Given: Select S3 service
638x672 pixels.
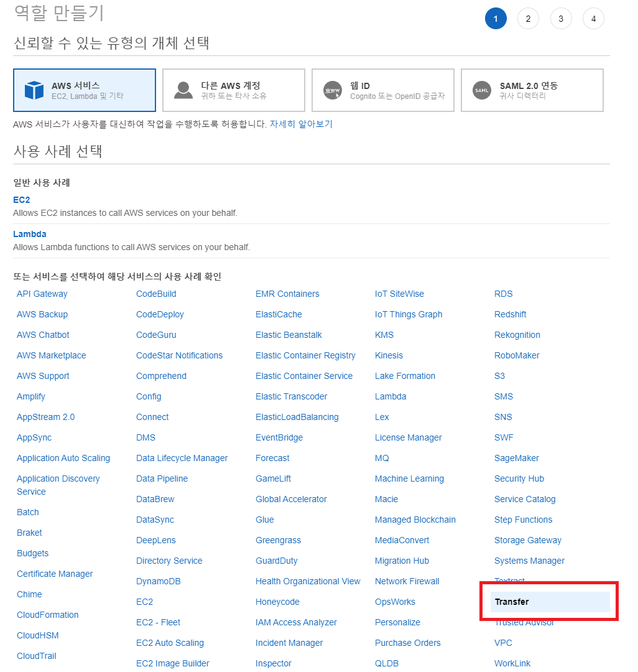Looking at the screenshot, I should (500, 376).
